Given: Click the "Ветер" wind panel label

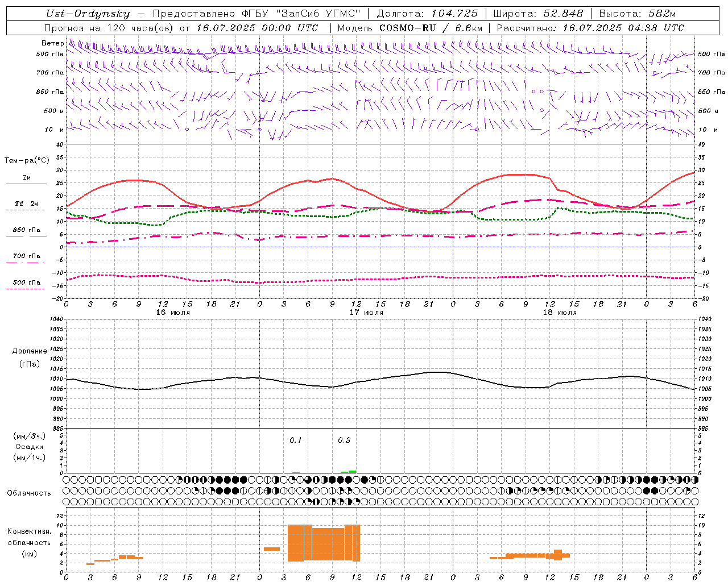Looking at the screenshot, I should [x=53, y=43].
